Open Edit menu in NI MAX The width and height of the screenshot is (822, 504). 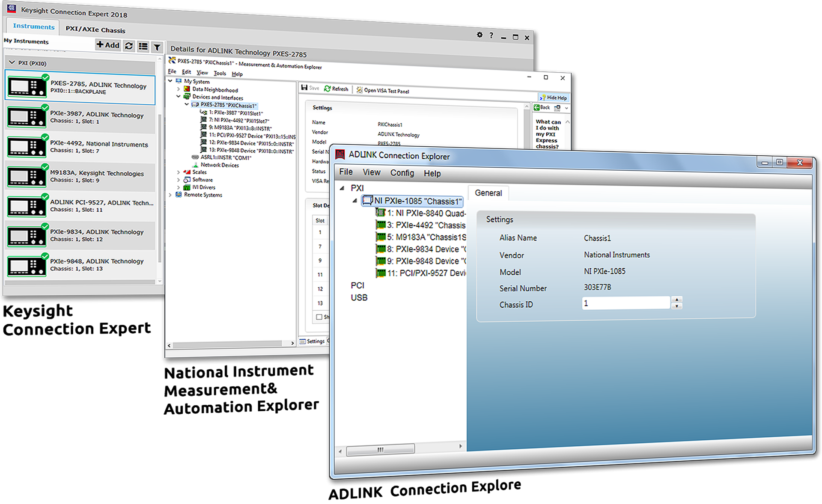click(x=186, y=72)
